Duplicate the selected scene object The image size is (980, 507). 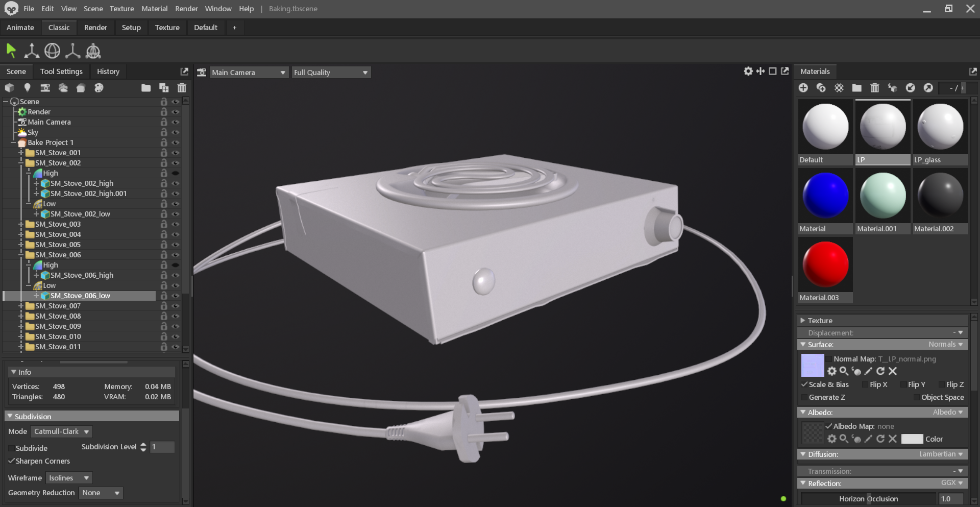[164, 88]
